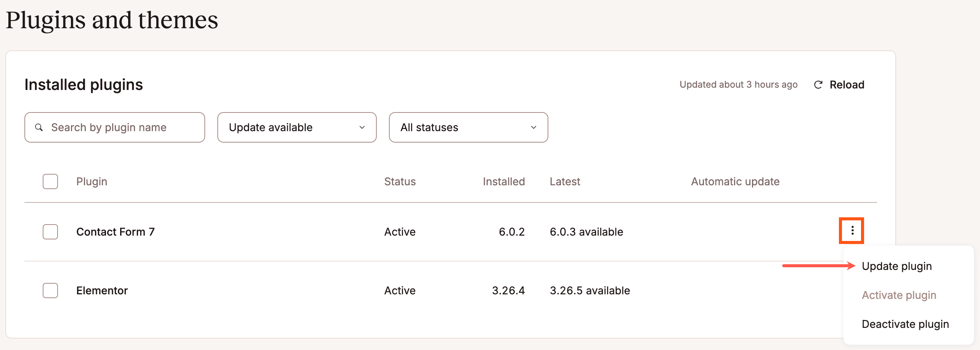Click the 6.0.3 available version text
Screen dimensions: 980x350
(x=586, y=232)
